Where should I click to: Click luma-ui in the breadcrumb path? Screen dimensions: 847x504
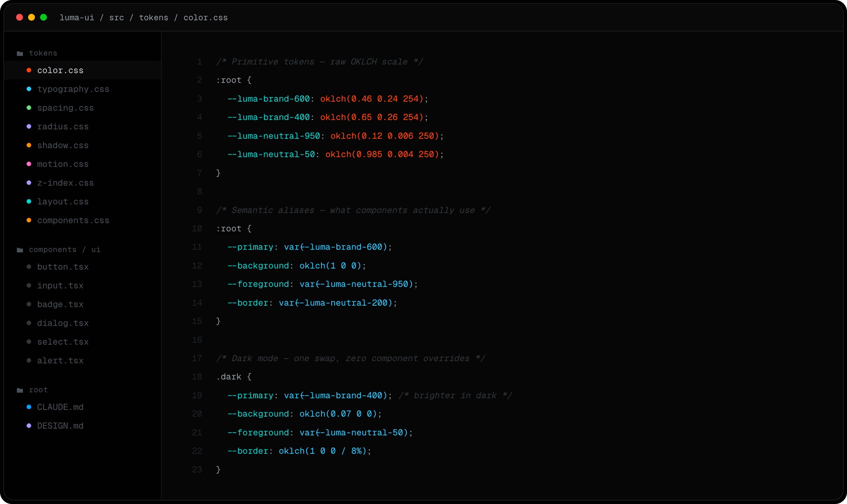[x=77, y=18]
